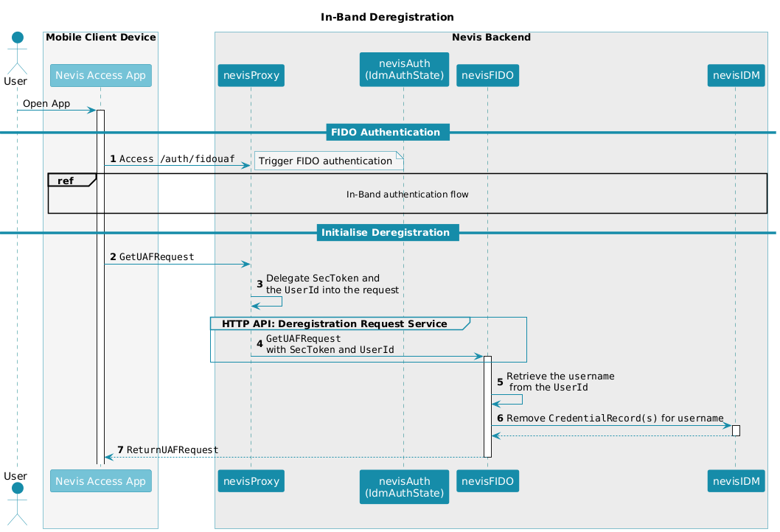Select the FIDO Authentication divider label
The height and width of the screenshot is (532, 780).
point(388,132)
